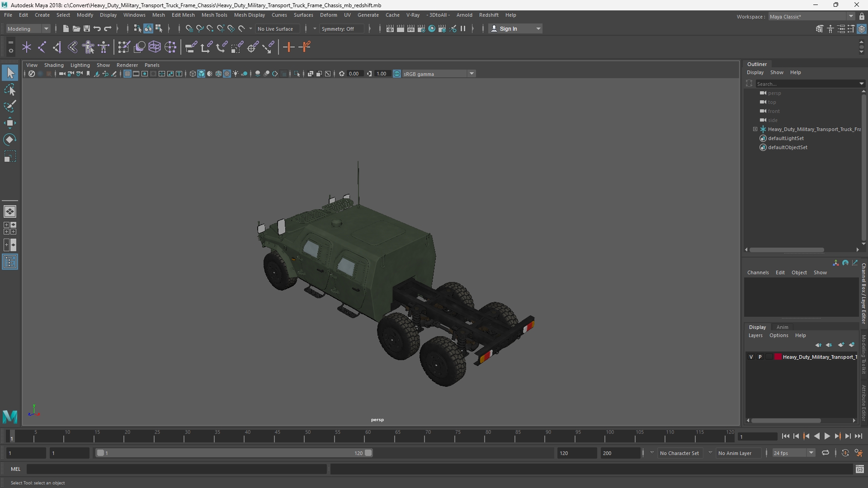The width and height of the screenshot is (868, 488).
Task: Open the IPR render icon
Action: 411,28
